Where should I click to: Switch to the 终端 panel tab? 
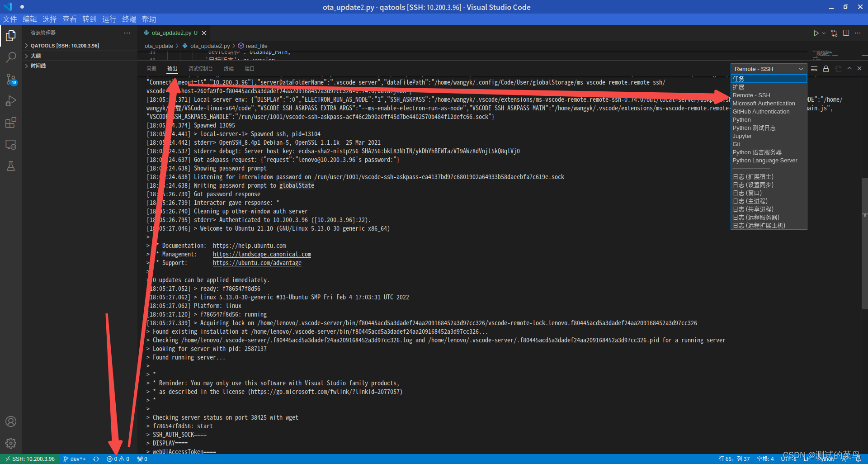click(229, 69)
